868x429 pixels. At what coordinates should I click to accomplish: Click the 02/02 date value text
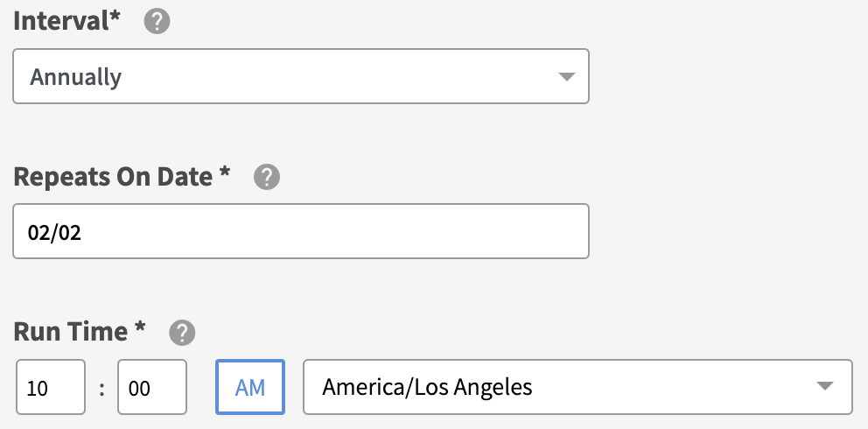[49, 232]
